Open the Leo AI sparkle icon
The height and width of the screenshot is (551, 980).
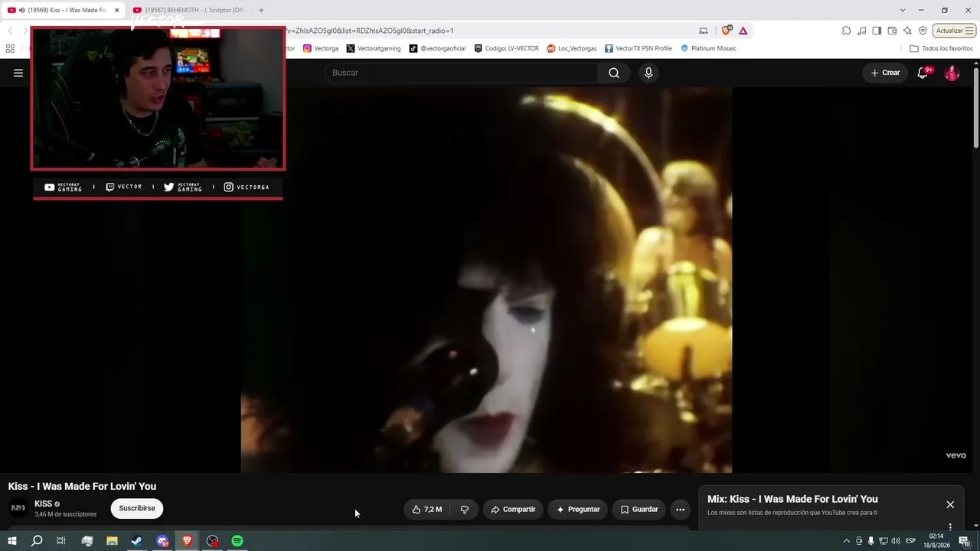pos(907,31)
